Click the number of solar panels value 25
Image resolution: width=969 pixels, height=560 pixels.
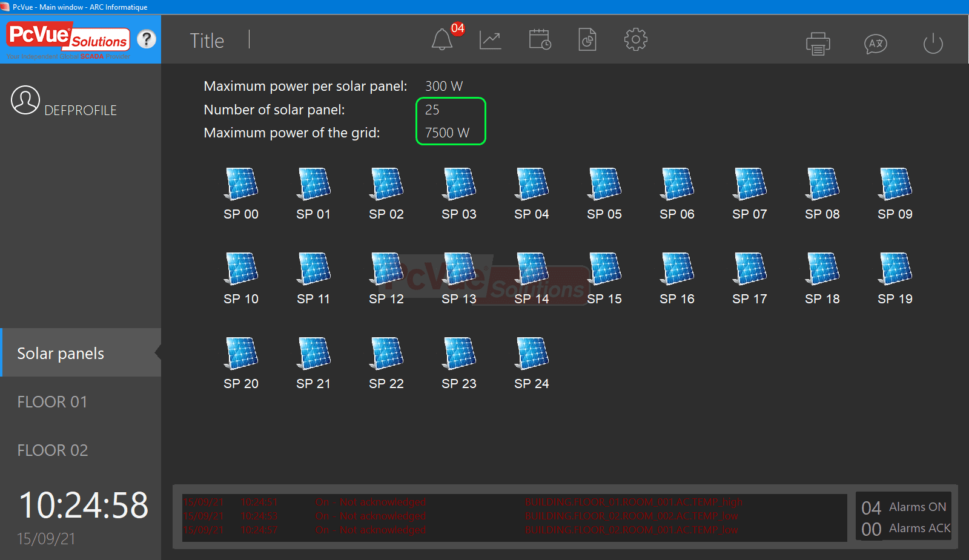(x=432, y=110)
